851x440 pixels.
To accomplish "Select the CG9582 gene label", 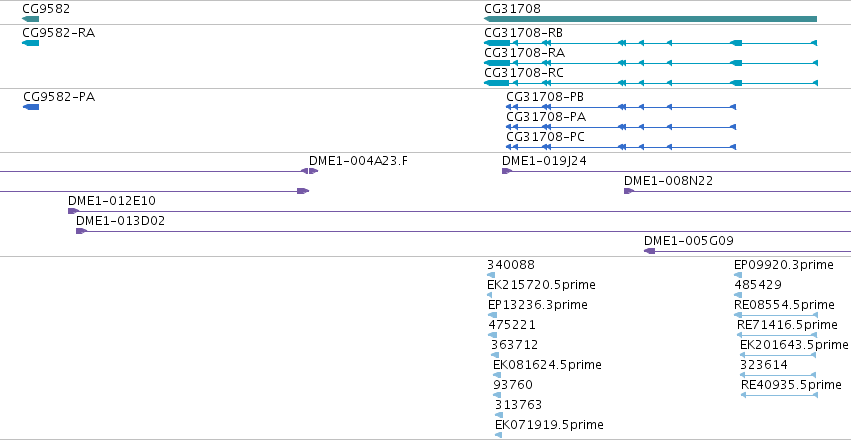I will point(46,9).
